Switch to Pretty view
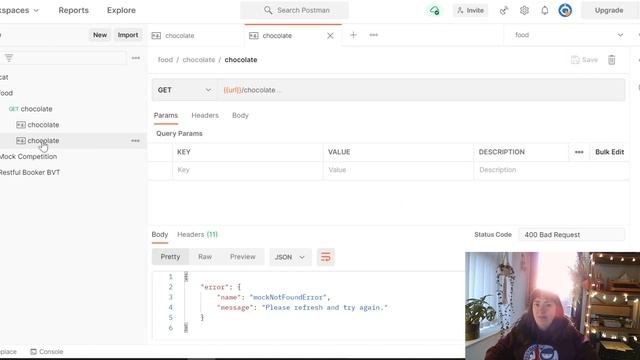The width and height of the screenshot is (640, 360). [x=170, y=257]
